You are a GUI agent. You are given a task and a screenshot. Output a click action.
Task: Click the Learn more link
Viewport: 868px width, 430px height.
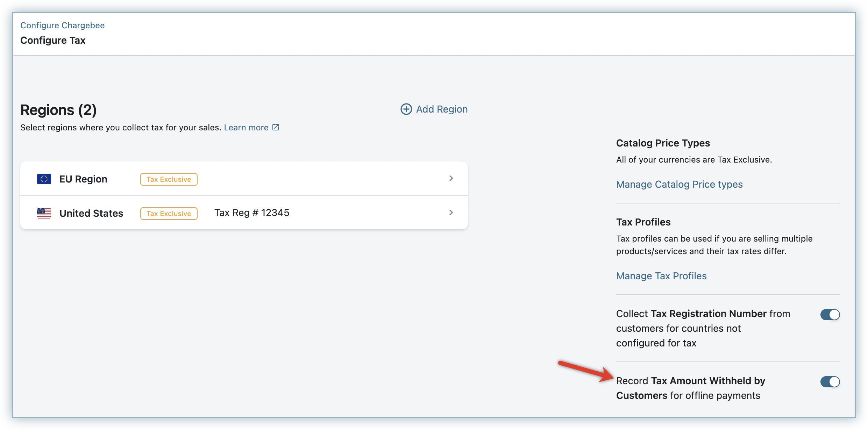click(246, 128)
